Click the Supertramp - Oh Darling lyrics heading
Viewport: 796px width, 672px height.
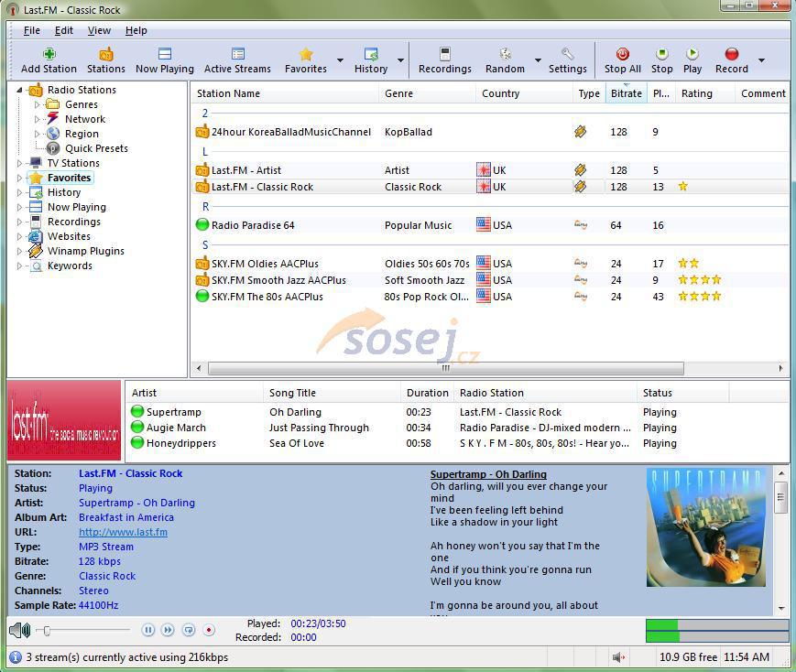click(488, 474)
